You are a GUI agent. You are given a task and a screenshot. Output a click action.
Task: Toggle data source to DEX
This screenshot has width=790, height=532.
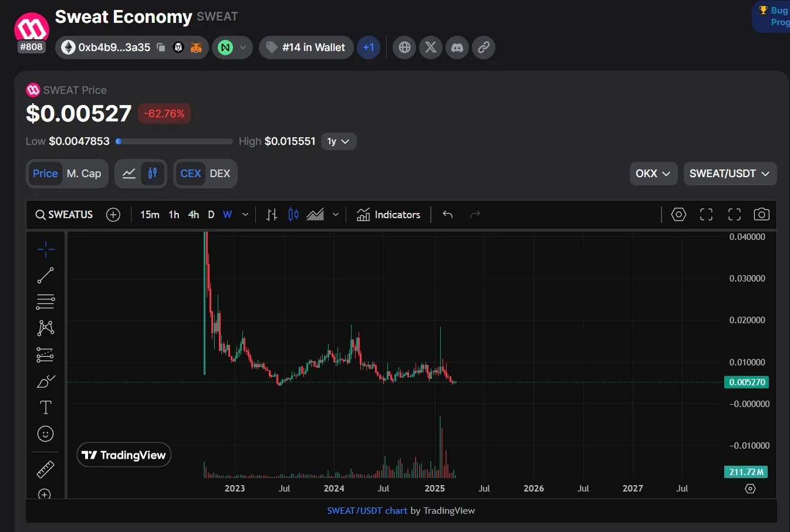220,174
